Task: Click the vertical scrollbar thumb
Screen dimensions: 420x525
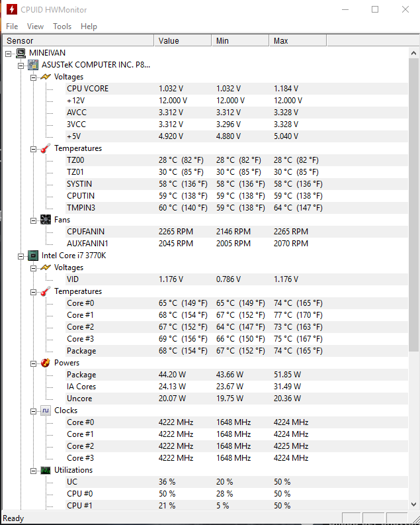Action: [x=413, y=205]
